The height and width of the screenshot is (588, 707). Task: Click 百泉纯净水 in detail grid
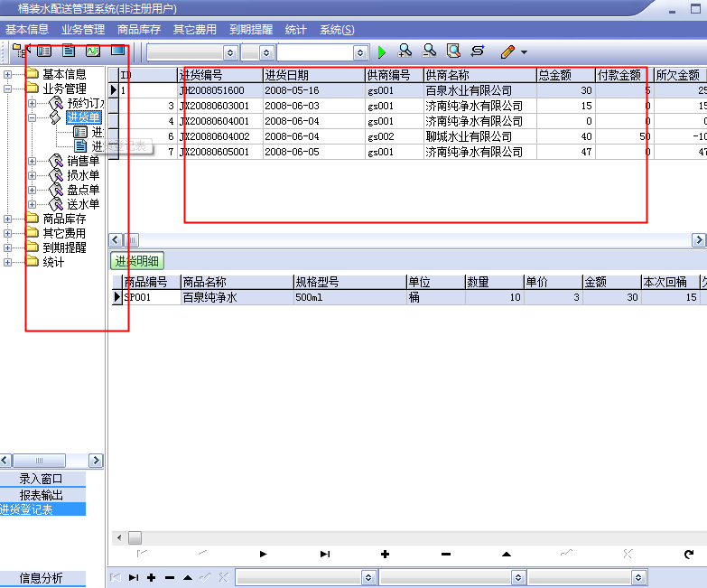point(237,297)
